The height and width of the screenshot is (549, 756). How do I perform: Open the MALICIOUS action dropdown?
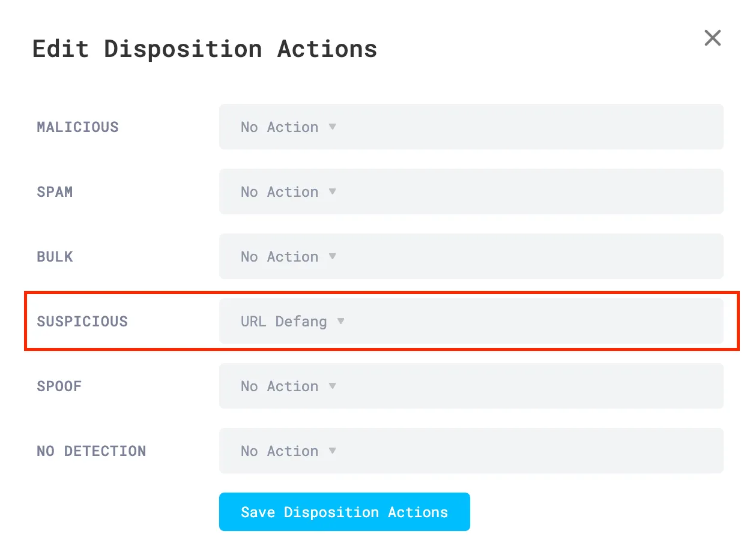(x=471, y=127)
